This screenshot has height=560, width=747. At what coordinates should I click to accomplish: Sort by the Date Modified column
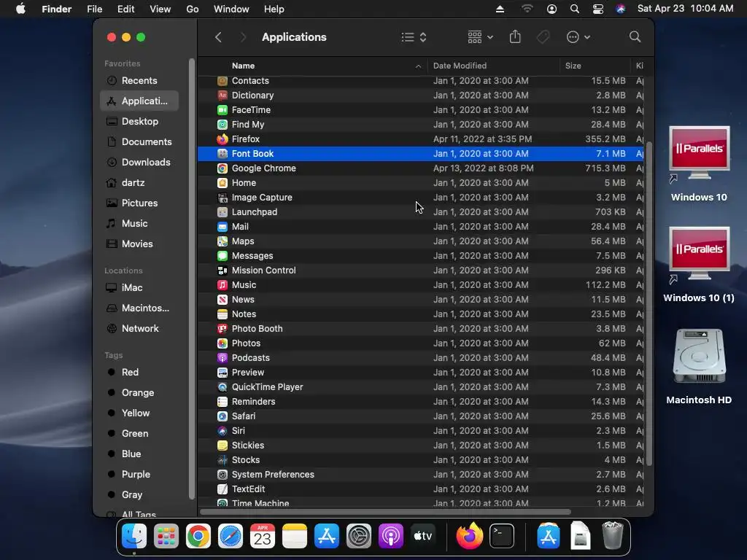click(x=460, y=66)
